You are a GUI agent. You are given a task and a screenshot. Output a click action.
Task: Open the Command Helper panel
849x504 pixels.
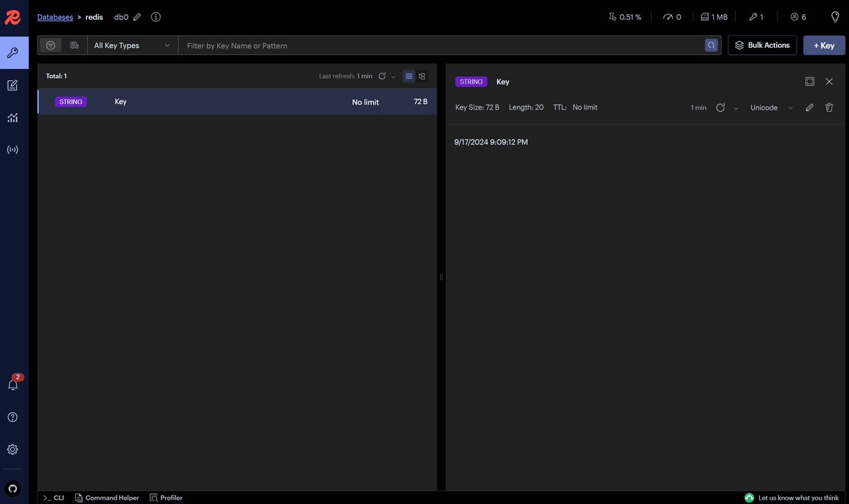(107, 498)
